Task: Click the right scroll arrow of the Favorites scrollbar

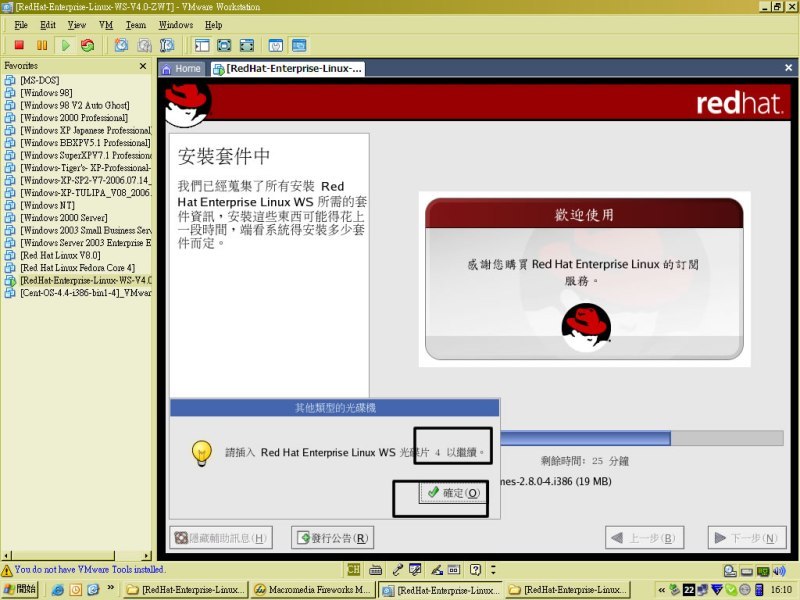Action: click(147, 555)
